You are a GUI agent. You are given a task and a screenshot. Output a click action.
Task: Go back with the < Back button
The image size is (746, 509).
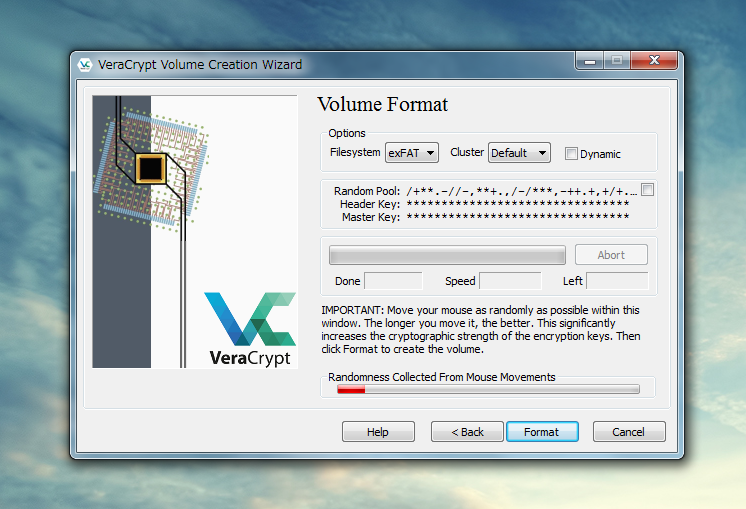[x=467, y=431]
